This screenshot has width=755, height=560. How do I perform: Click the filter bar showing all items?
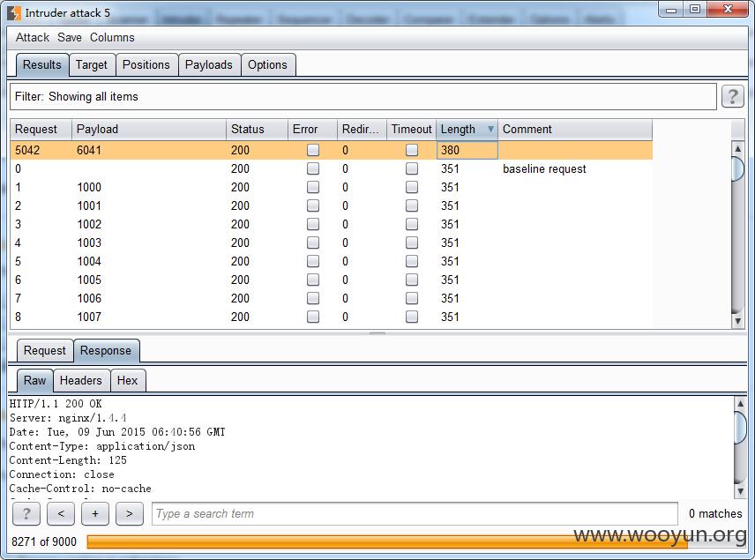363,96
